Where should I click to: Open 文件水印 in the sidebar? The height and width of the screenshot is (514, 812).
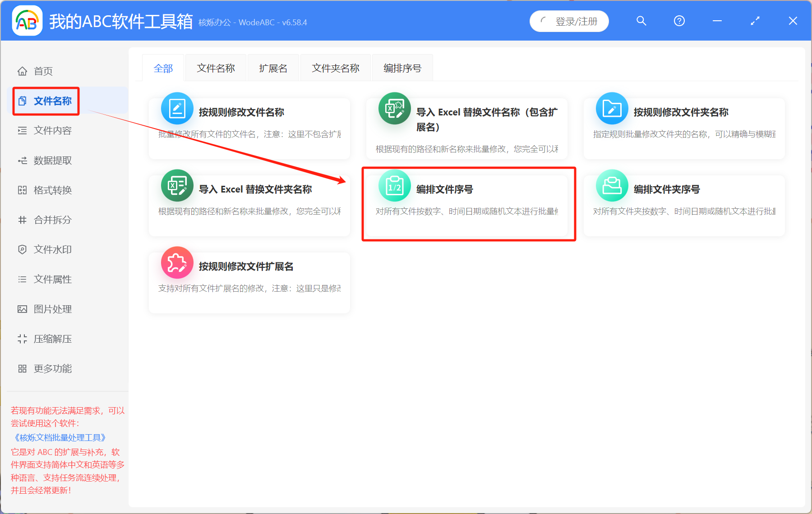point(53,249)
